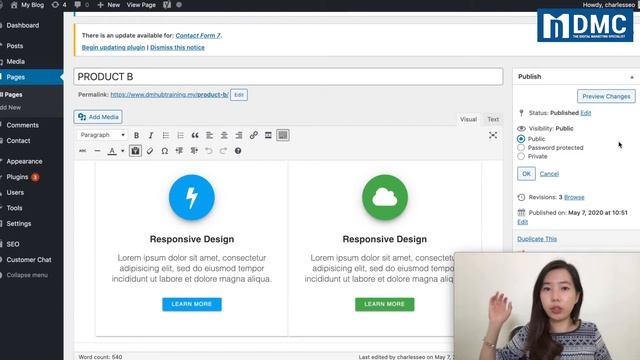Edit the page status link

click(x=586, y=113)
